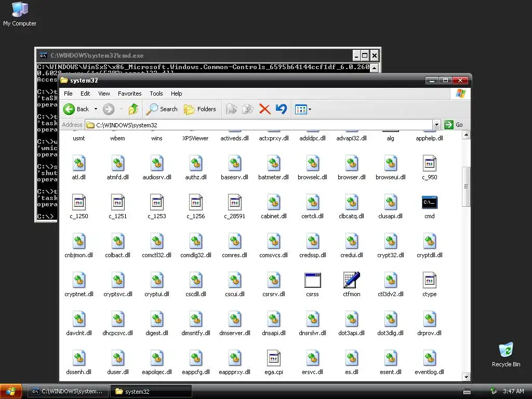Click the blue Undo icon

[281, 109]
